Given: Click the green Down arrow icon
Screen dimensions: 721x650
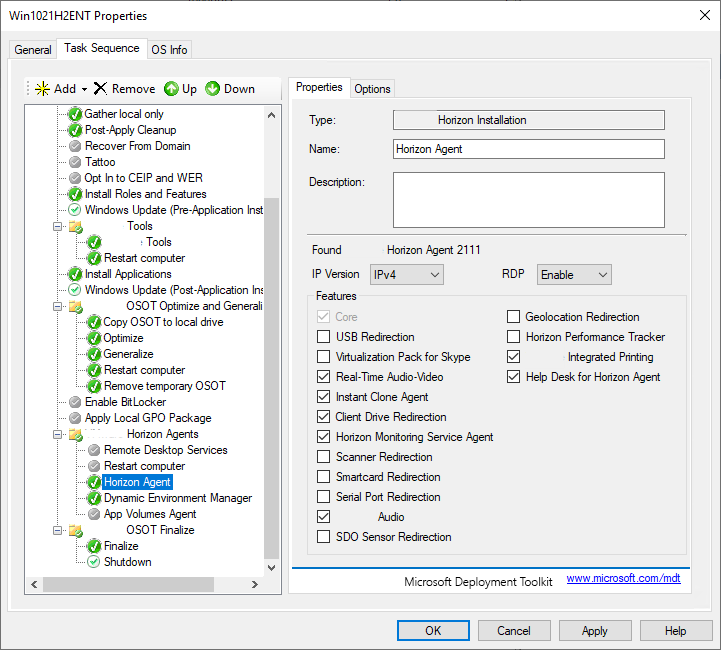Looking at the screenshot, I should tap(212, 88).
